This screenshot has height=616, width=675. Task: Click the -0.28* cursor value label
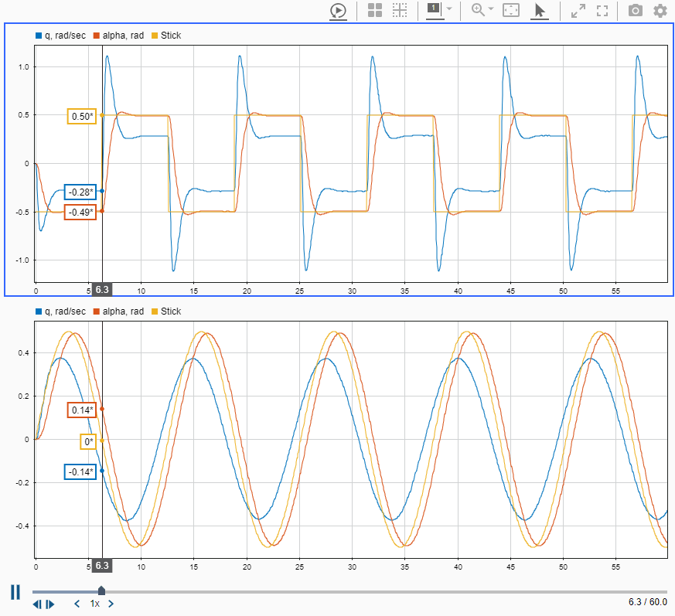pyautogui.click(x=80, y=192)
